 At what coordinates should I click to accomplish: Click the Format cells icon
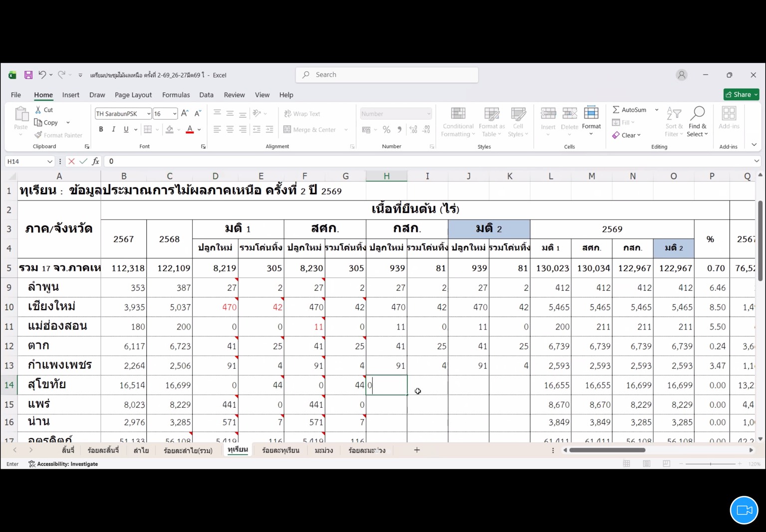click(591, 121)
